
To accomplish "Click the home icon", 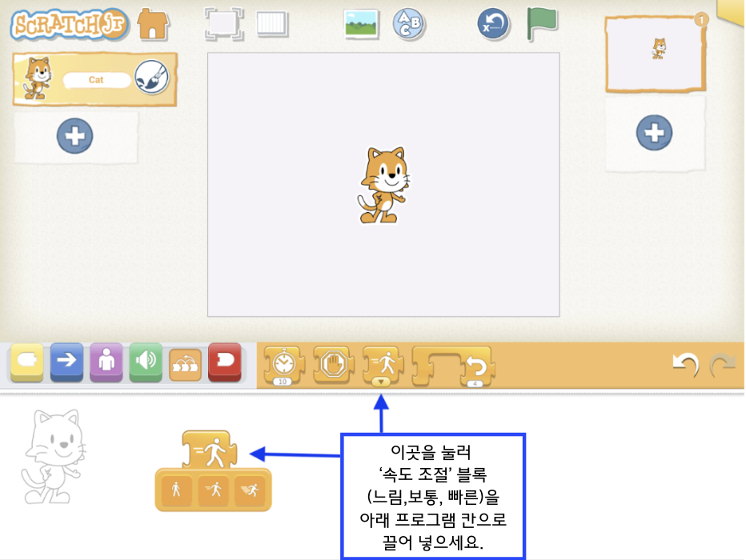I will pos(154,25).
